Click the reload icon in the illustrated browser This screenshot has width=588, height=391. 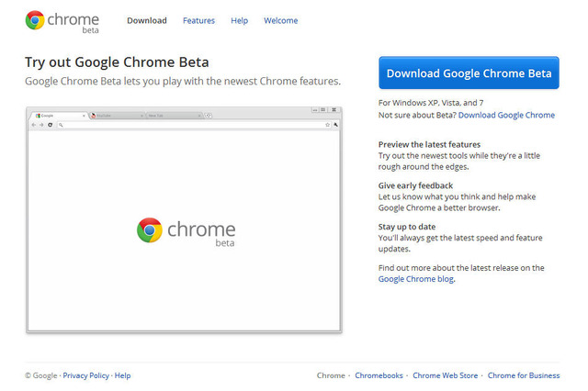(x=50, y=125)
